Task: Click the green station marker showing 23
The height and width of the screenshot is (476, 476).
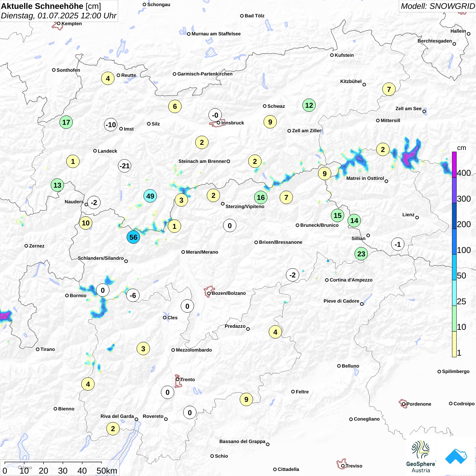Action: click(x=361, y=254)
